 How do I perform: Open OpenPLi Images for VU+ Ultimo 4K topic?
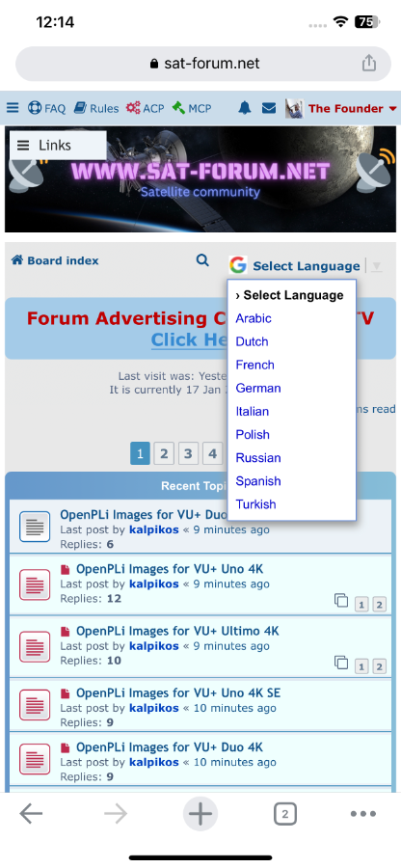click(x=177, y=631)
